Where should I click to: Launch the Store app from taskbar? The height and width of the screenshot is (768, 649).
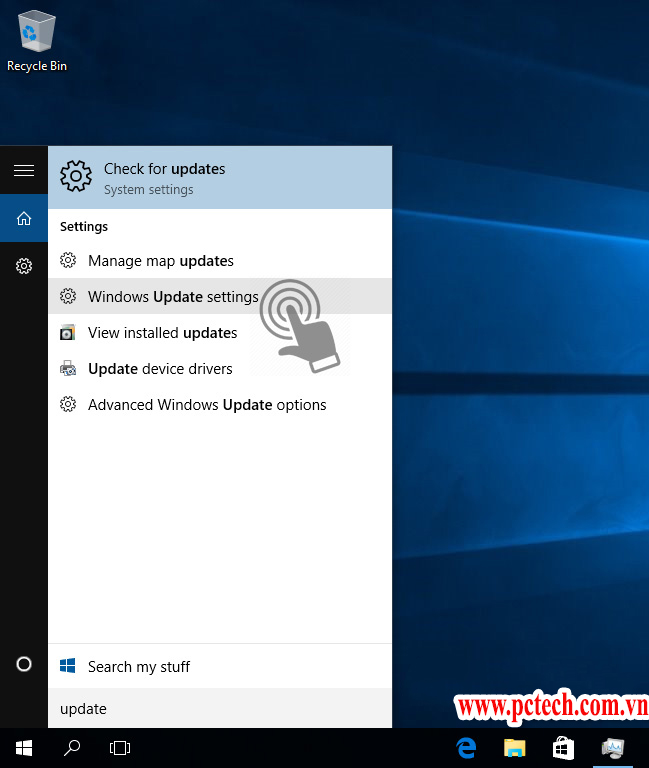[563, 747]
